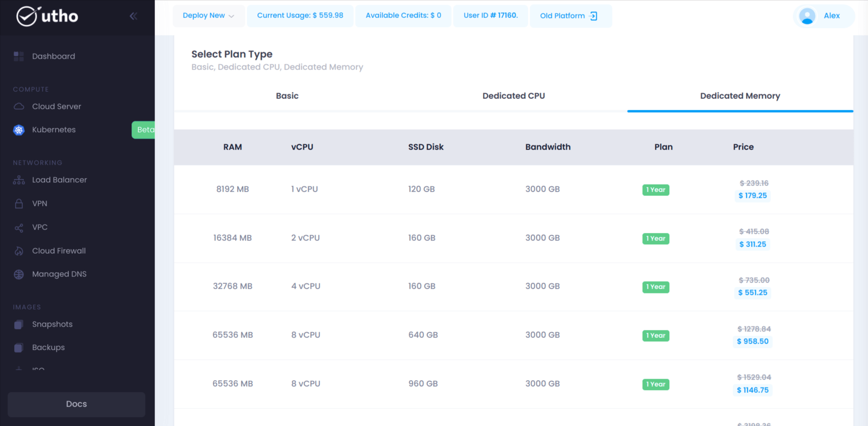Go to the Old Platform link
The image size is (868, 426).
coord(569,16)
